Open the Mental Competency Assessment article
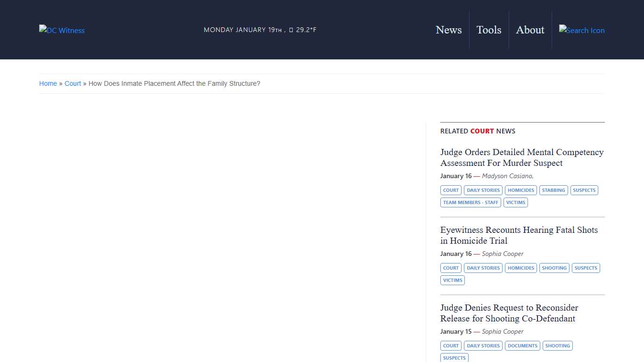The height and width of the screenshot is (362, 644). [x=521, y=157]
